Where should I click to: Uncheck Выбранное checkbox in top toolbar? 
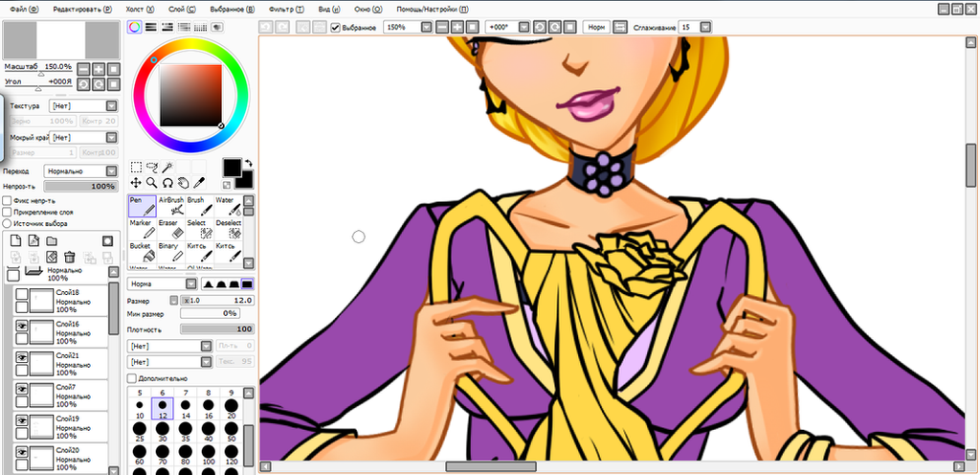coord(336,28)
